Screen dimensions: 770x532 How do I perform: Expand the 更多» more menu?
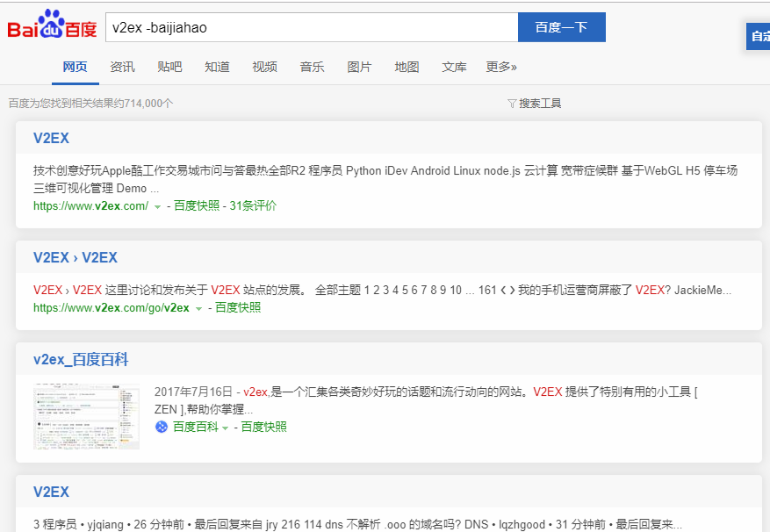[501, 68]
